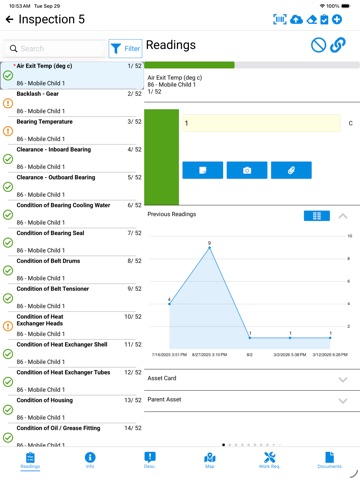This screenshot has width=360, height=480.
Task: Add a note with the sticky note button
Action: 203,170
